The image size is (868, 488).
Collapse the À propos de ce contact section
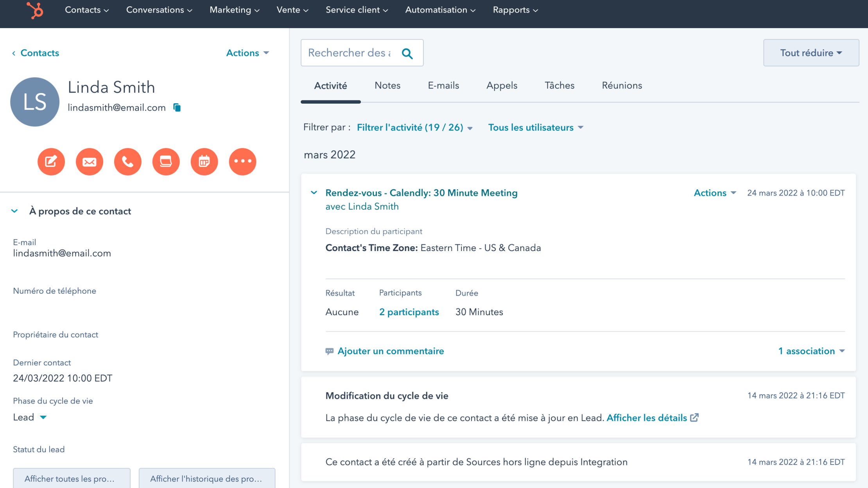click(14, 211)
